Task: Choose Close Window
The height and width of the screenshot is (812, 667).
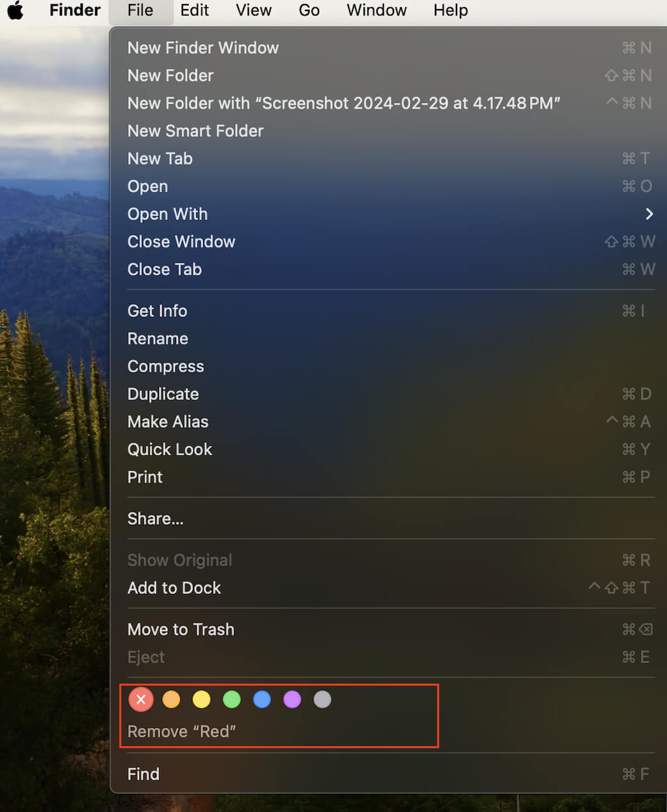Action: point(389,242)
